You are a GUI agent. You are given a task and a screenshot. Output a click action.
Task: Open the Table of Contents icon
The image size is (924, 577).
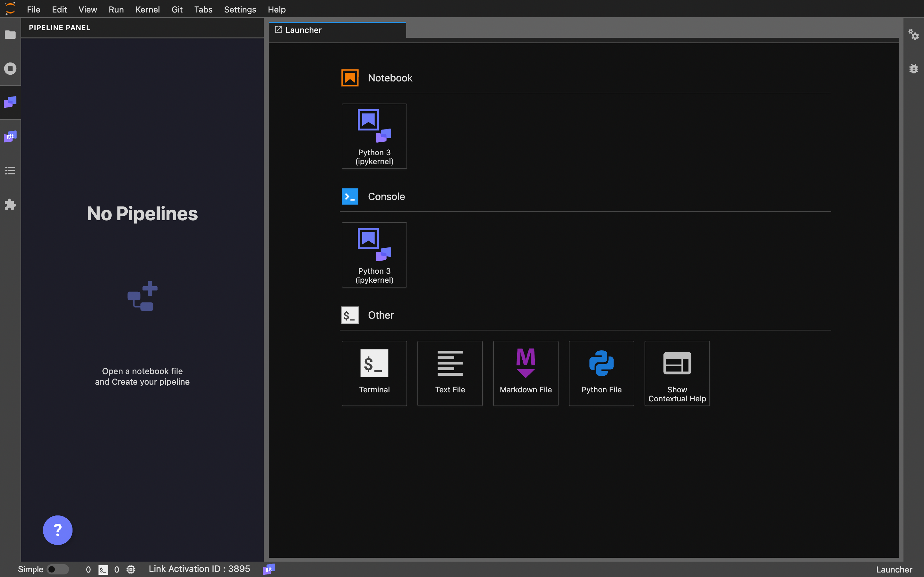click(10, 171)
